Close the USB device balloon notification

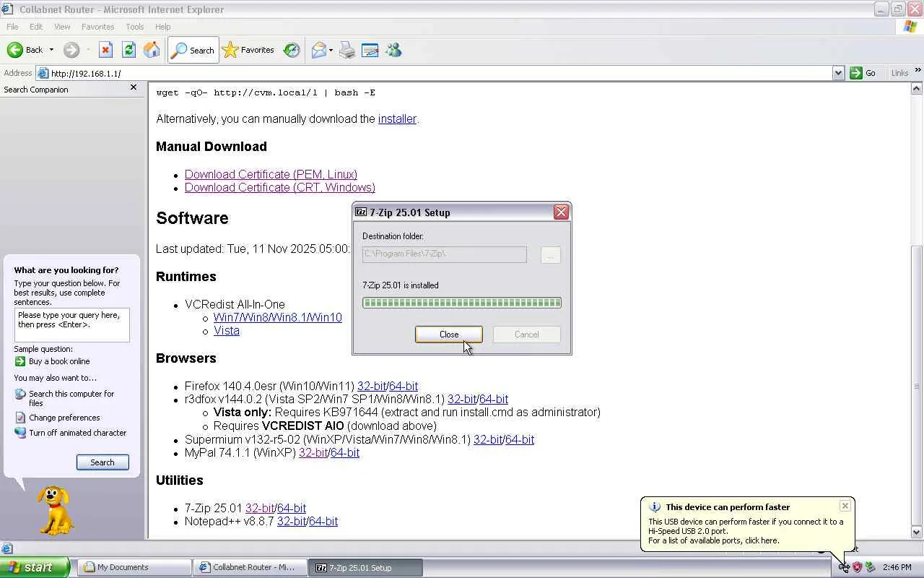[845, 506]
